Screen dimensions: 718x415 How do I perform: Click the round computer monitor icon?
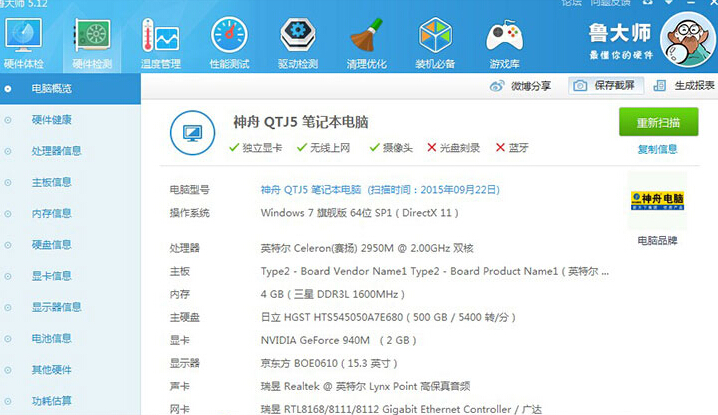pos(192,133)
